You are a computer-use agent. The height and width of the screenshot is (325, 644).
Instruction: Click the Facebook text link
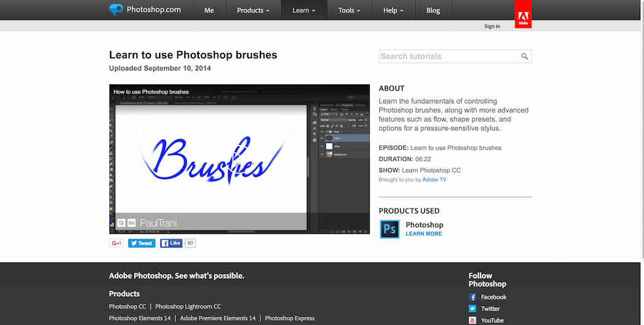tap(494, 297)
